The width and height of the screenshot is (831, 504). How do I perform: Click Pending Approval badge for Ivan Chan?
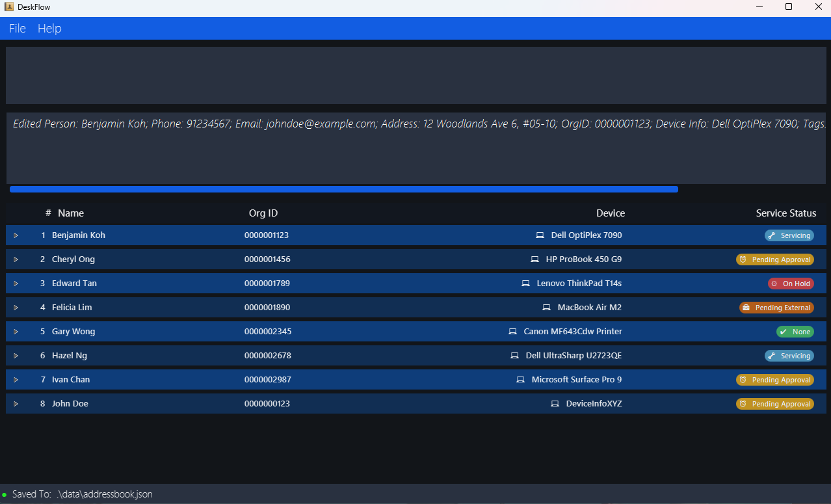(x=775, y=380)
